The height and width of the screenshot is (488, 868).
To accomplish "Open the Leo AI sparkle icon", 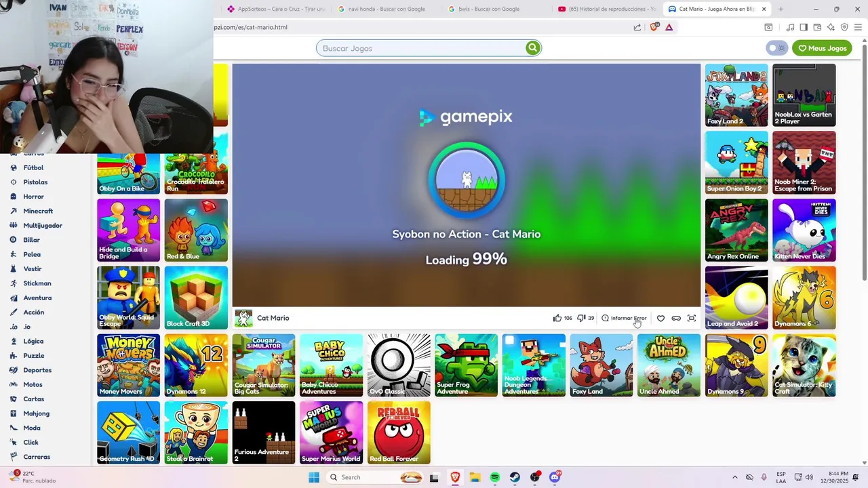I will point(831,27).
